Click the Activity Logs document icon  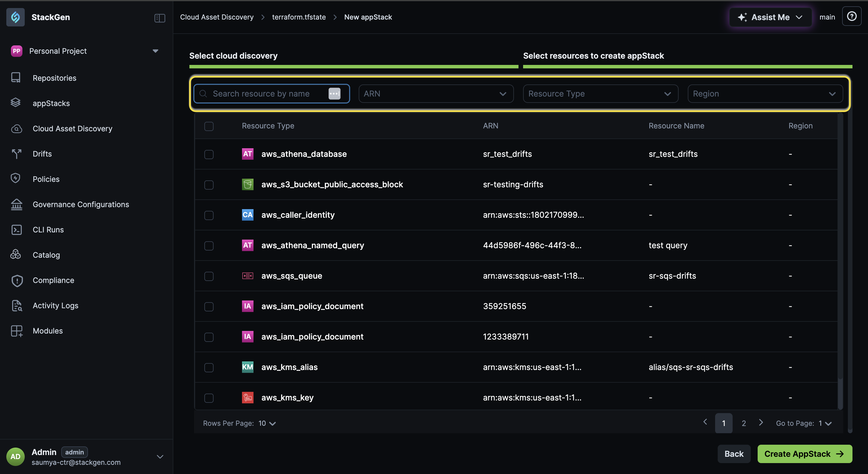[x=16, y=306]
